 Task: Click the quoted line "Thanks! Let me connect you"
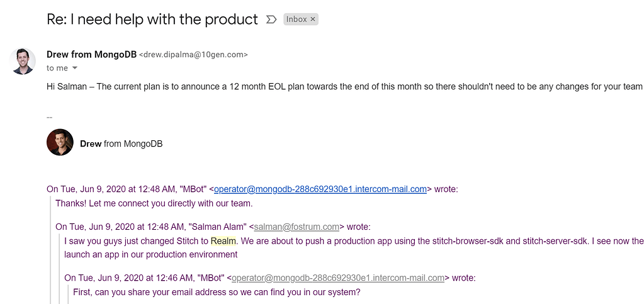(154, 203)
